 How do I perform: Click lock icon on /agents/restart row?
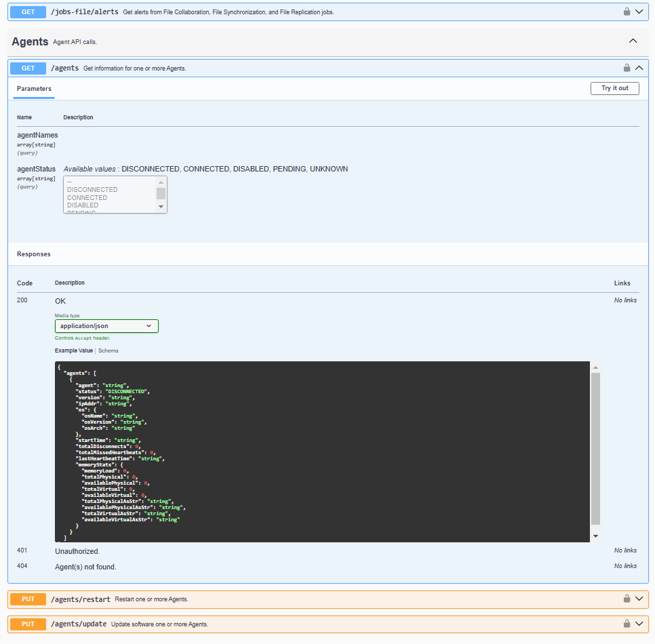pyautogui.click(x=627, y=599)
